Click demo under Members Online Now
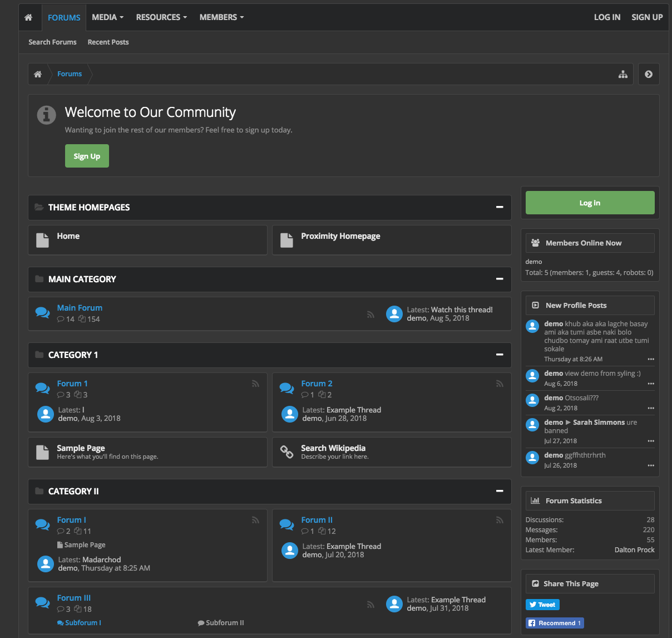The width and height of the screenshot is (672, 638). [x=533, y=262]
